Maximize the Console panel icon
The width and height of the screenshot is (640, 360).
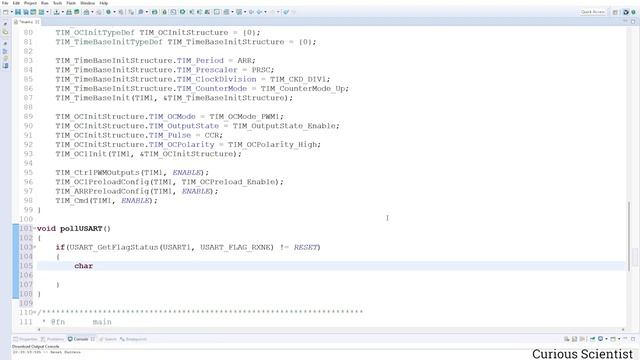[633, 339]
